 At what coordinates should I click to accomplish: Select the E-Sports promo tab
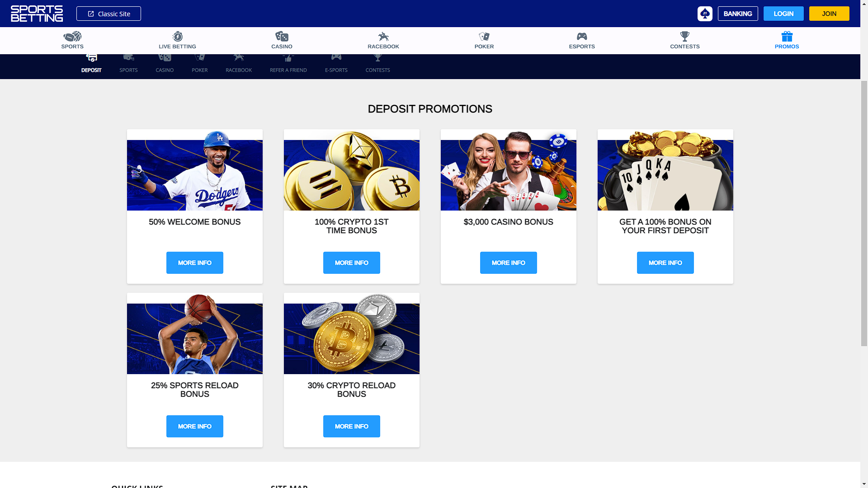[336, 64]
